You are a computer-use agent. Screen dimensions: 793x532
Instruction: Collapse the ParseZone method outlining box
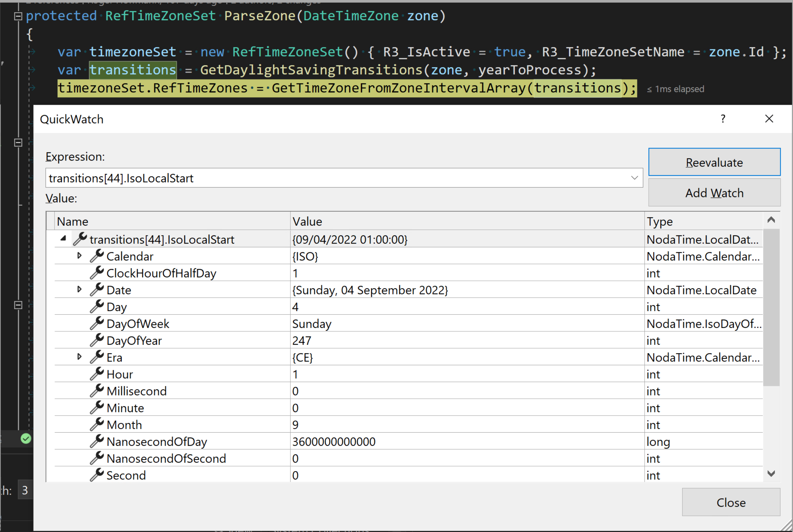pyautogui.click(x=18, y=16)
